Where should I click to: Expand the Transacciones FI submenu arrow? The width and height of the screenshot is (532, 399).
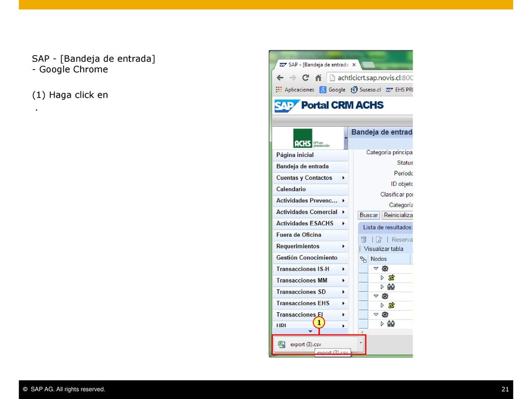[x=343, y=315]
